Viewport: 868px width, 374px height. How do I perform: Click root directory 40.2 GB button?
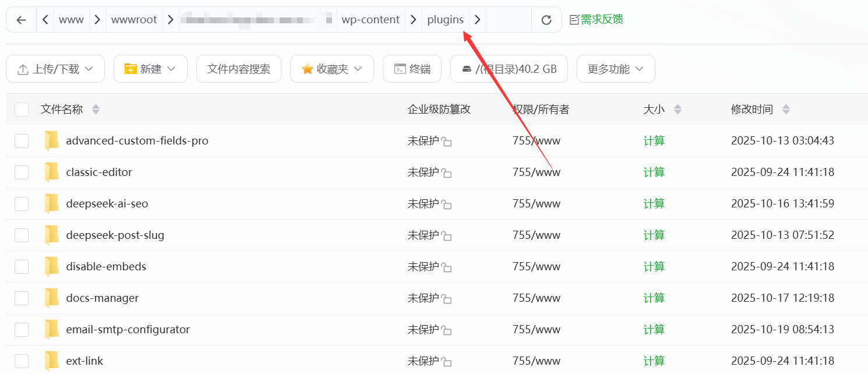point(509,69)
